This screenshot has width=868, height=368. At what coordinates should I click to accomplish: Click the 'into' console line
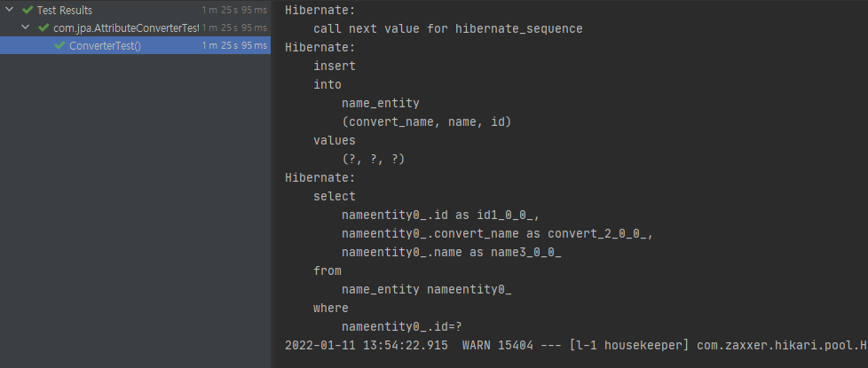point(327,84)
